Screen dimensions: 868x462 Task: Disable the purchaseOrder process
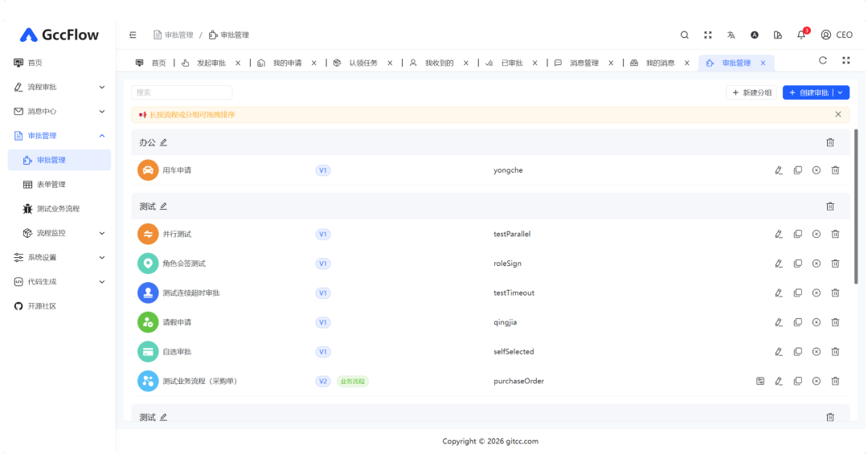817,381
